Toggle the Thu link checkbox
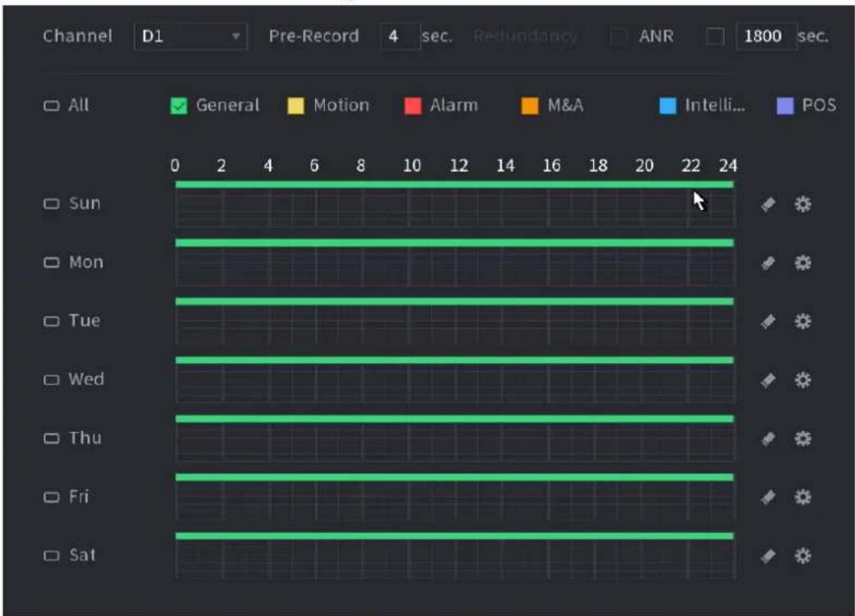855x616 pixels. coord(51,438)
